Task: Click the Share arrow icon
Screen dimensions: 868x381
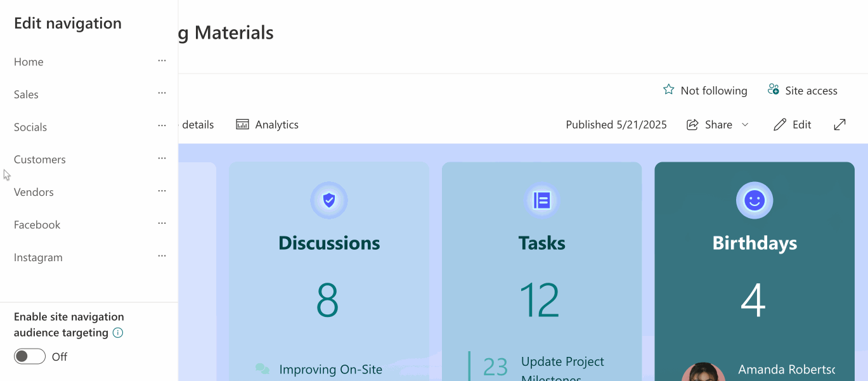Action: pos(692,124)
